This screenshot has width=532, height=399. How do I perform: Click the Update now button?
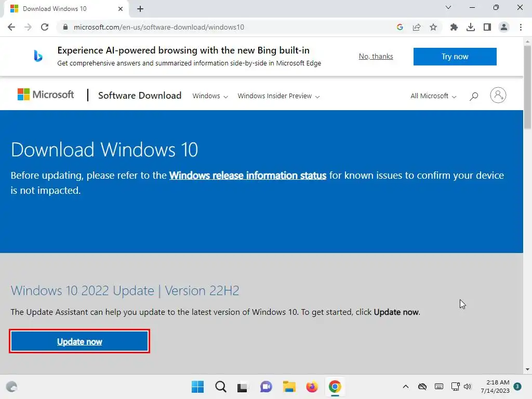click(x=79, y=341)
